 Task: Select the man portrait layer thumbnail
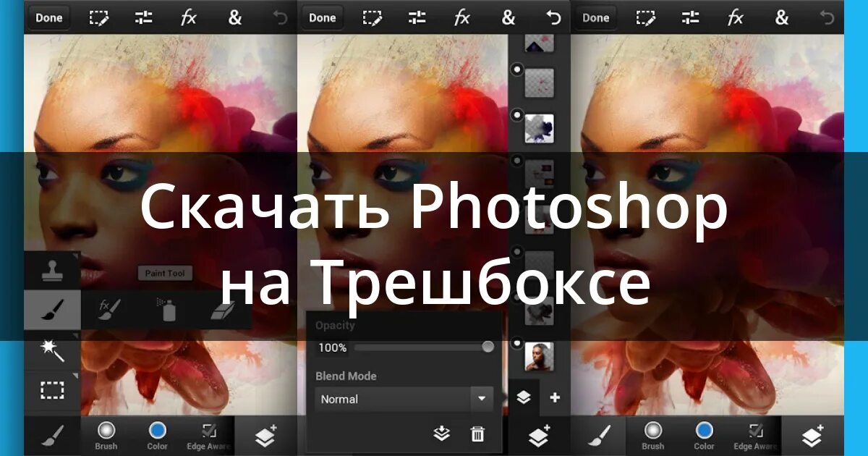(x=539, y=357)
